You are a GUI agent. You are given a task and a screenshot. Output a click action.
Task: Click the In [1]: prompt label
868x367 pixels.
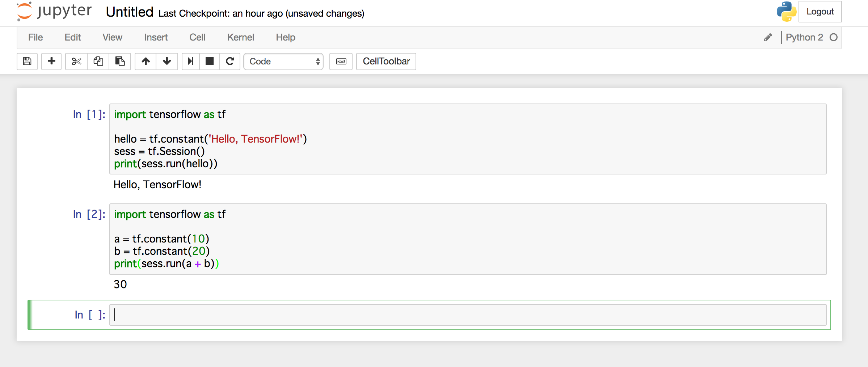[89, 114]
